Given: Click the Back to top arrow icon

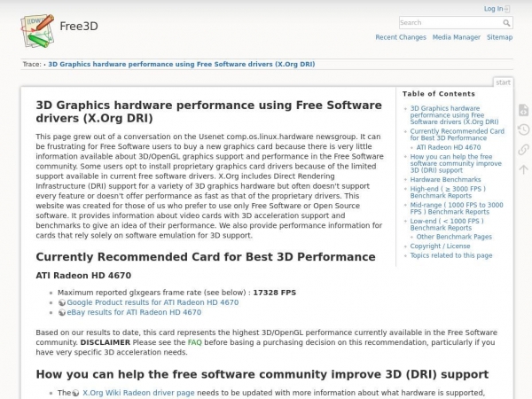Looking at the screenshot, I should pos(523,169).
